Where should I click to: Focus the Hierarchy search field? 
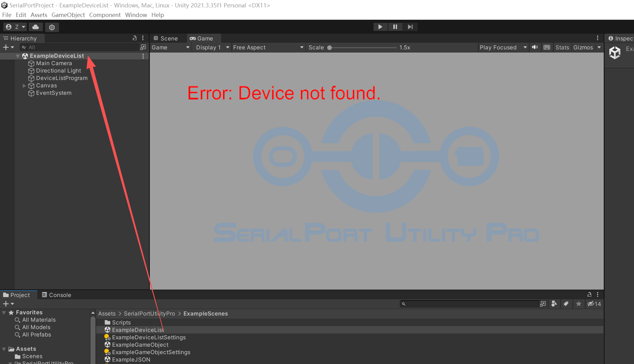80,47
